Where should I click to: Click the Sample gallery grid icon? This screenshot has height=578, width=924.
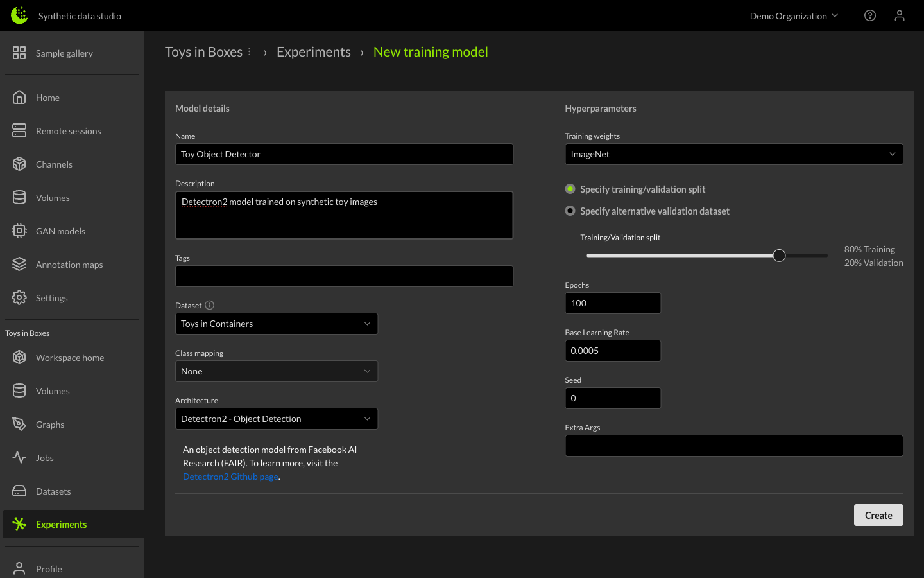[19, 53]
